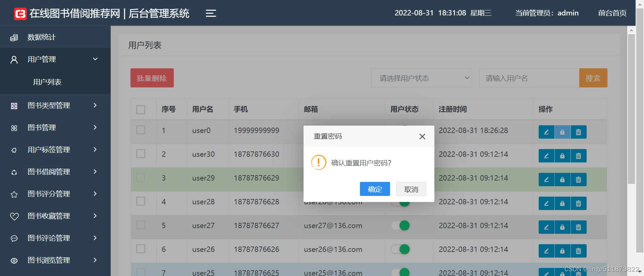This screenshot has width=644, height=276.
Task: Click the pencil icon for user27
Action: pyautogui.click(x=546, y=227)
